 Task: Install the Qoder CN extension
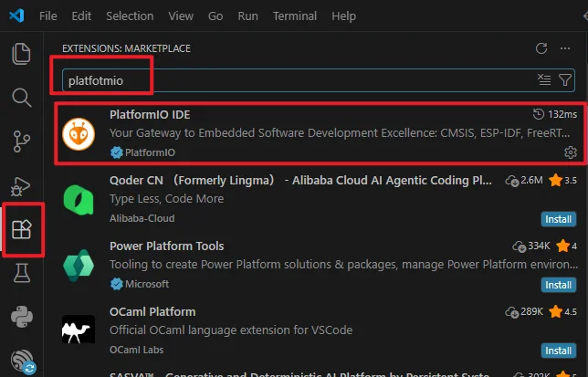pyautogui.click(x=559, y=219)
